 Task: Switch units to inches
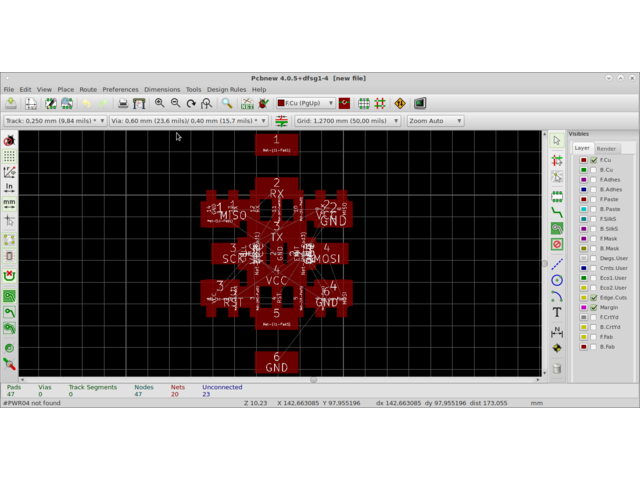coord(9,188)
